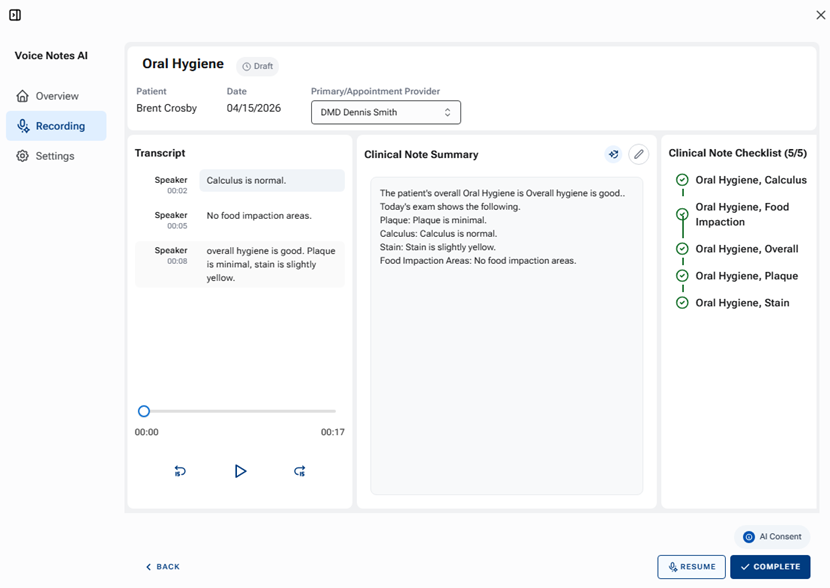Toggle the sidebar panel icon
The image size is (830, 588).
[15, 15]
